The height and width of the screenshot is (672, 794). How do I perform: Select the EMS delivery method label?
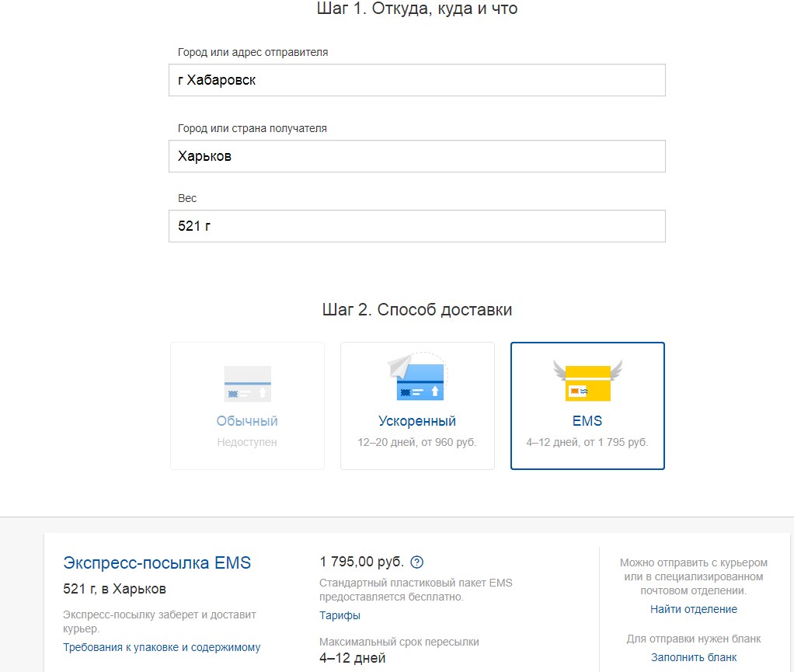587,421
